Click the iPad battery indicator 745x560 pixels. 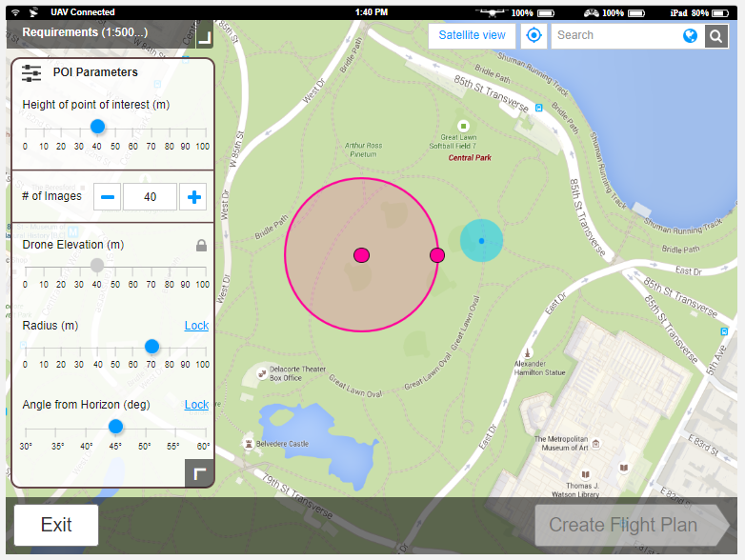[x=720, y=12]
